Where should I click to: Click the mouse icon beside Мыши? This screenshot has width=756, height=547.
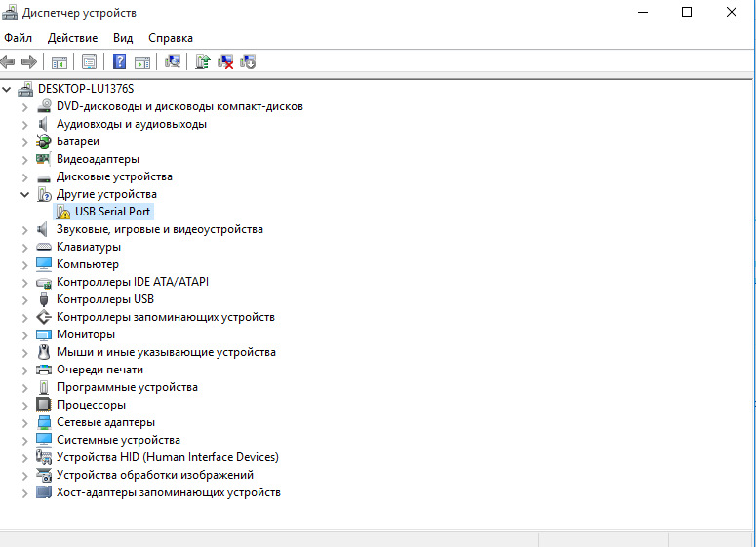pyautogui.click(x=44, y=352)
